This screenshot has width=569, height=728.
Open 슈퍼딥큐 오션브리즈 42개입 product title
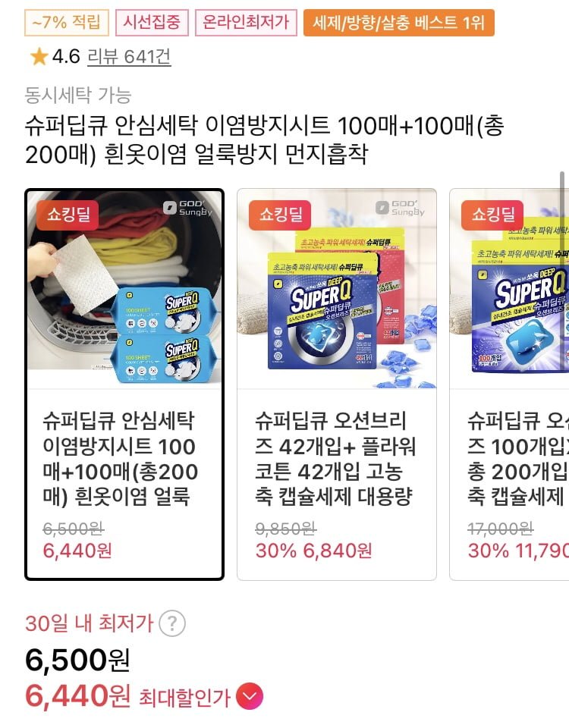click(x=335, y=458)
